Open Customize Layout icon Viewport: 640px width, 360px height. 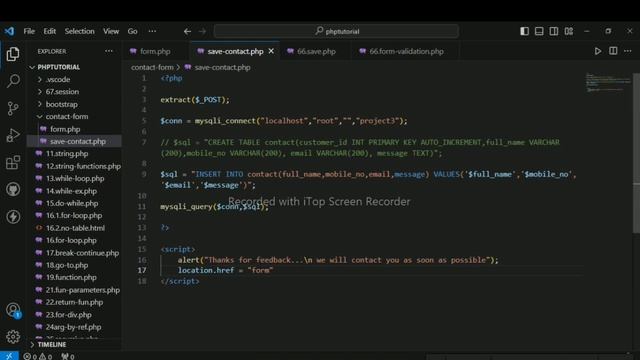click(569, 31)
